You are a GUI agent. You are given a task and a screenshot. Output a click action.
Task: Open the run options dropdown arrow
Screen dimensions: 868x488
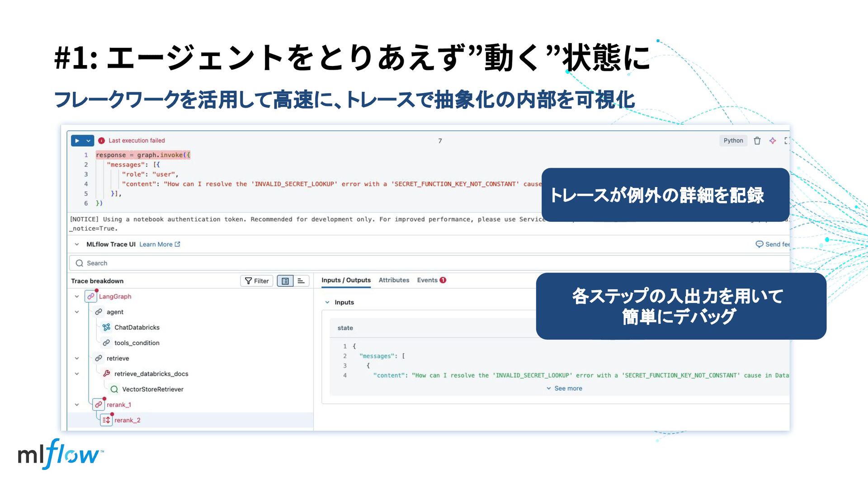(89, 141)
